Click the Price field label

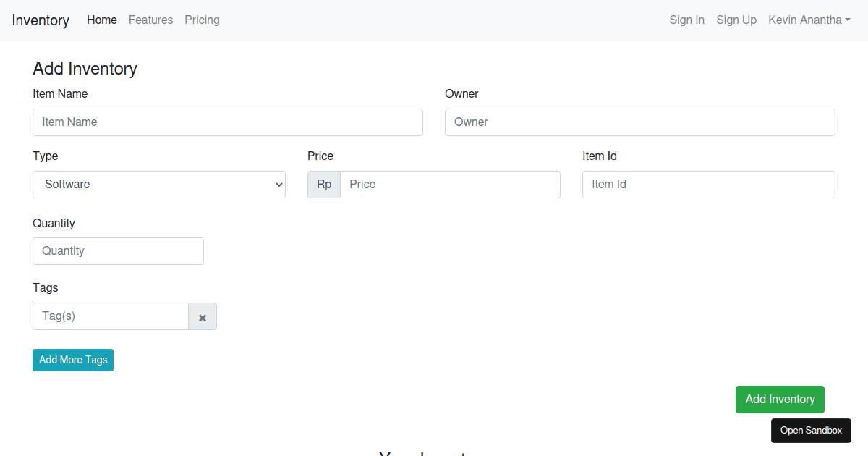320,156
